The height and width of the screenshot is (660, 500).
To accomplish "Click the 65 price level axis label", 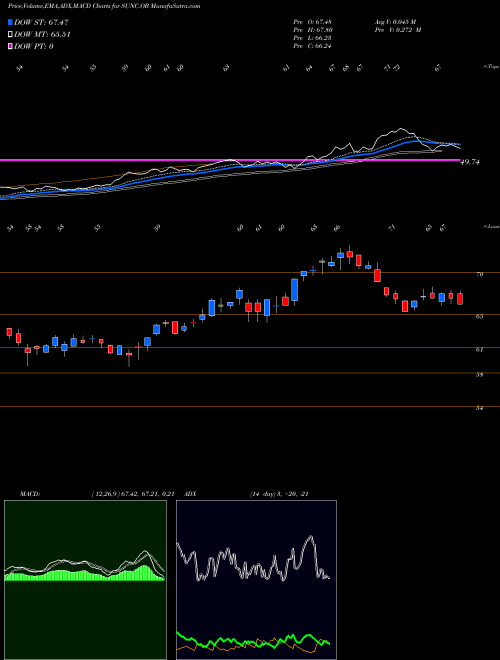I will coord(479,316).
